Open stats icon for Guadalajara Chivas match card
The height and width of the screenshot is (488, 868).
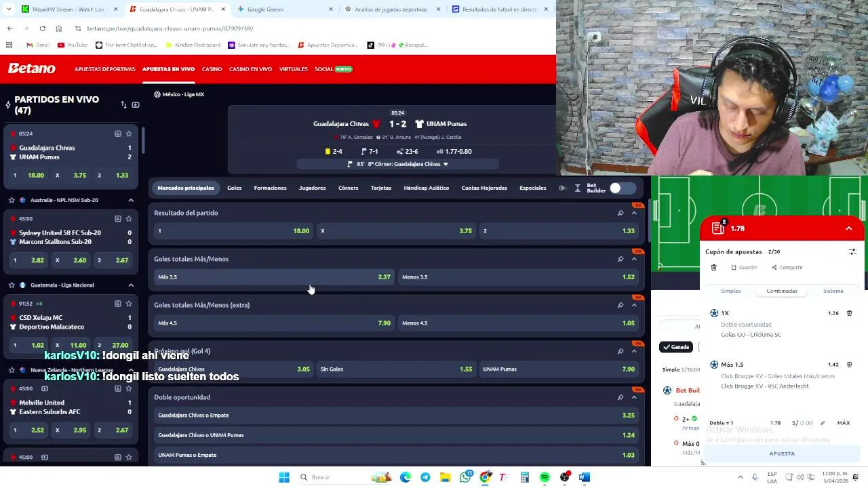117,134
